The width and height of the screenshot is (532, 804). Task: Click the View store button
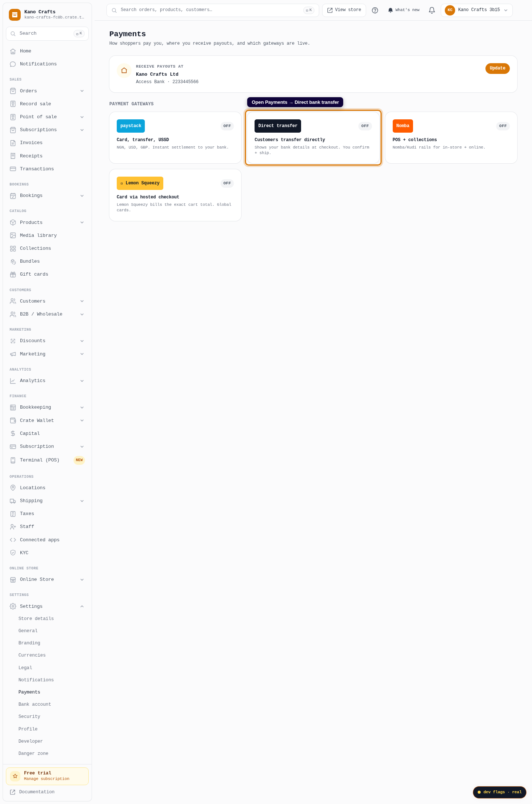tap(344, 10)
